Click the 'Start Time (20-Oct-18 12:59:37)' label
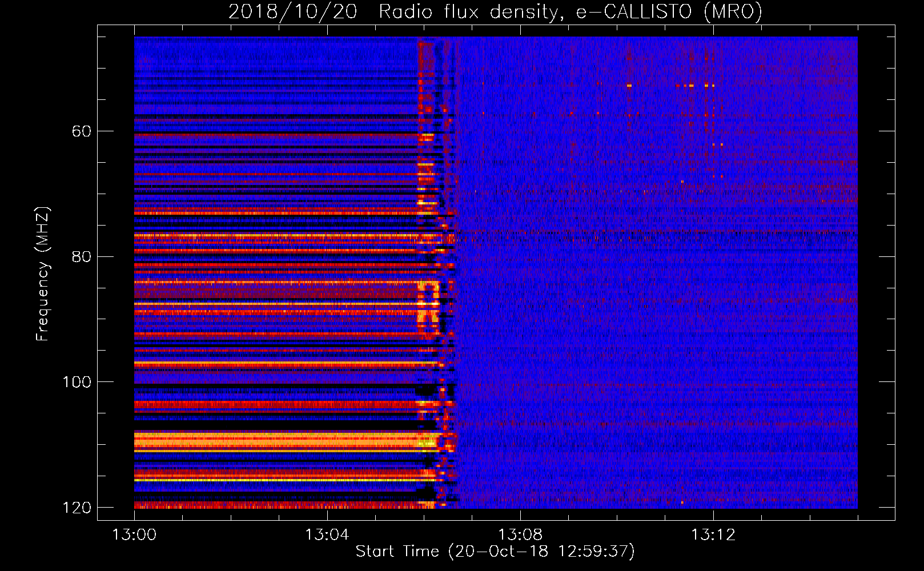The image size is (924, 571). [495, 552]
